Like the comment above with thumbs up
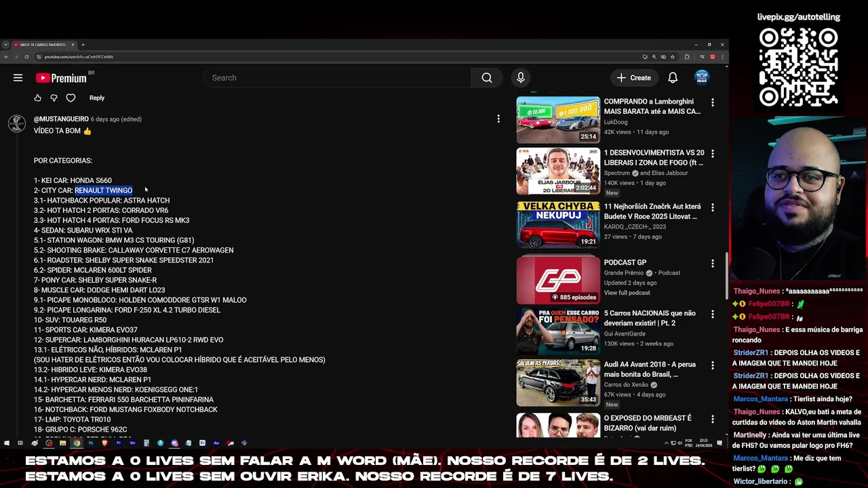This screenshot has width=868, height=488. [38, 98]
